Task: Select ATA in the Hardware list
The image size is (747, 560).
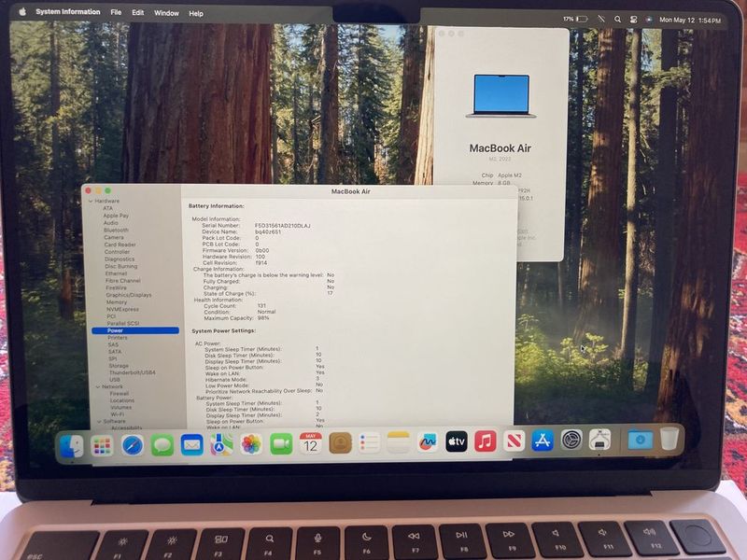Action: 108,208
